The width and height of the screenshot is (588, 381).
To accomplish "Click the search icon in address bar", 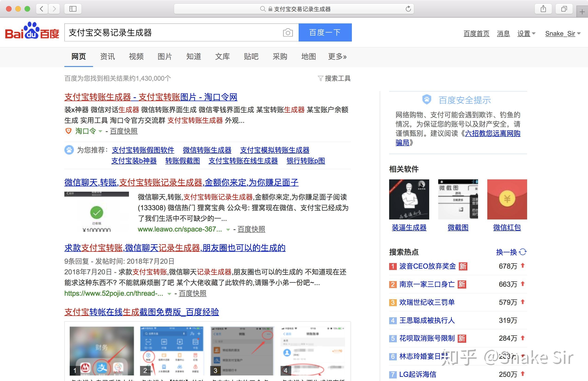I will [x=263, y=9].
